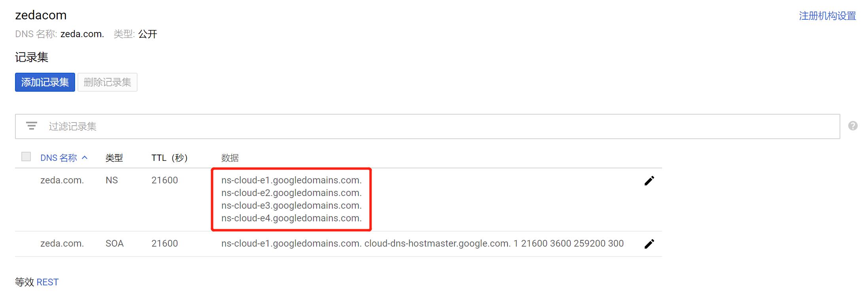868x298 pixels.
Task: Click the filter lines icon in search box
Action: pos(32,126)
